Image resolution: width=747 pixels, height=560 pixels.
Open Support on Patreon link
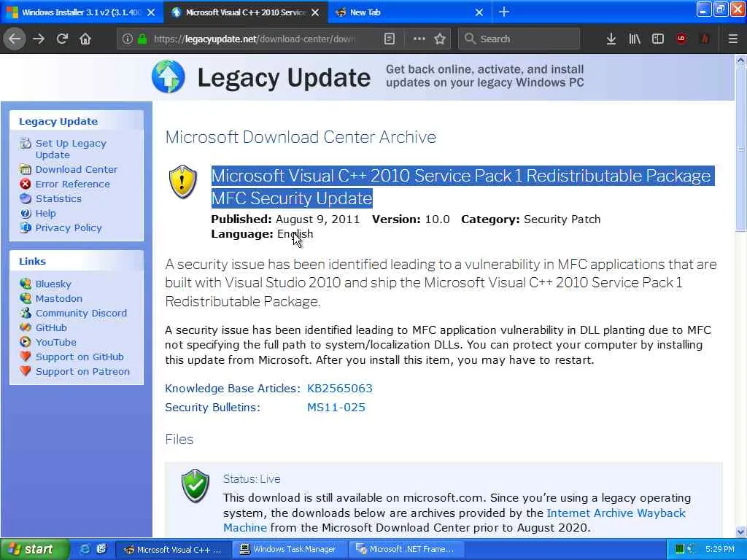(x=82, y=372)
